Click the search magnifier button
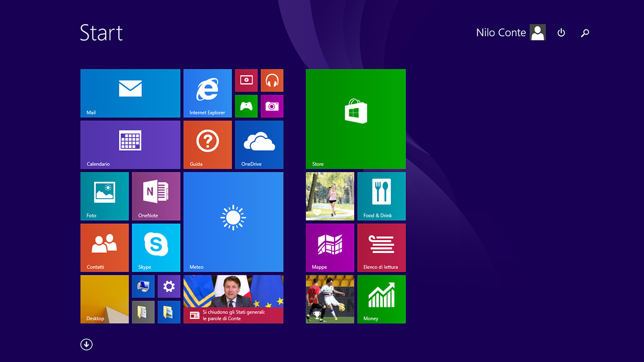 pyautogui.click(x=585, y=33)
